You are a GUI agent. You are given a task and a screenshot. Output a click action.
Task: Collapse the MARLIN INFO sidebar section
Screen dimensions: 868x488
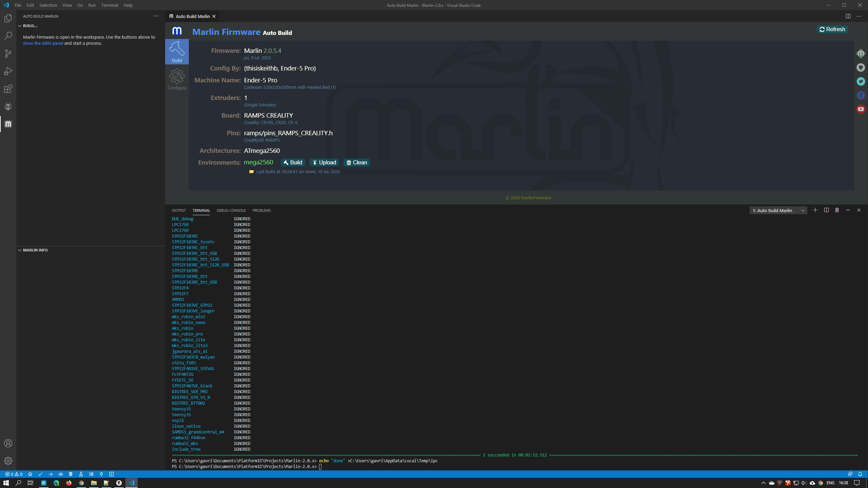pos(35,250)
